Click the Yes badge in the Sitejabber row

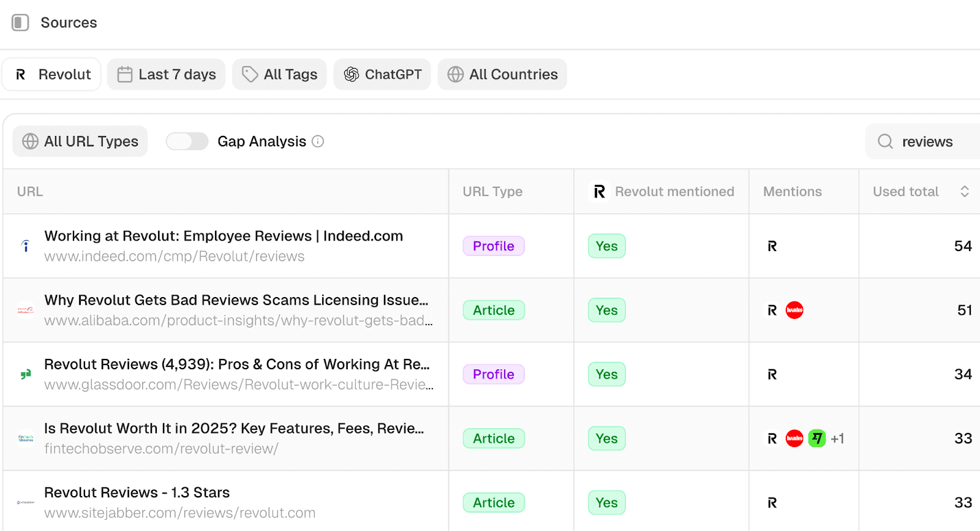607,503
